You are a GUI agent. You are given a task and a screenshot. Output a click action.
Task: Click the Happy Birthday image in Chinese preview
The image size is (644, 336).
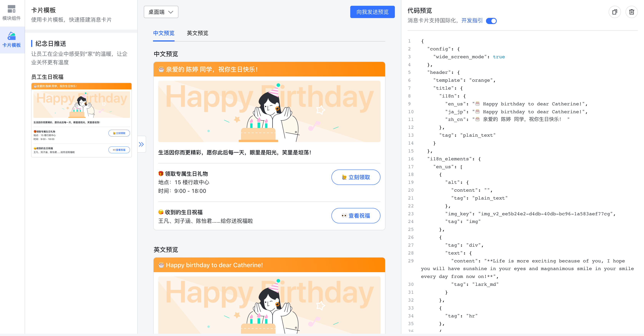tap(269, 111)
